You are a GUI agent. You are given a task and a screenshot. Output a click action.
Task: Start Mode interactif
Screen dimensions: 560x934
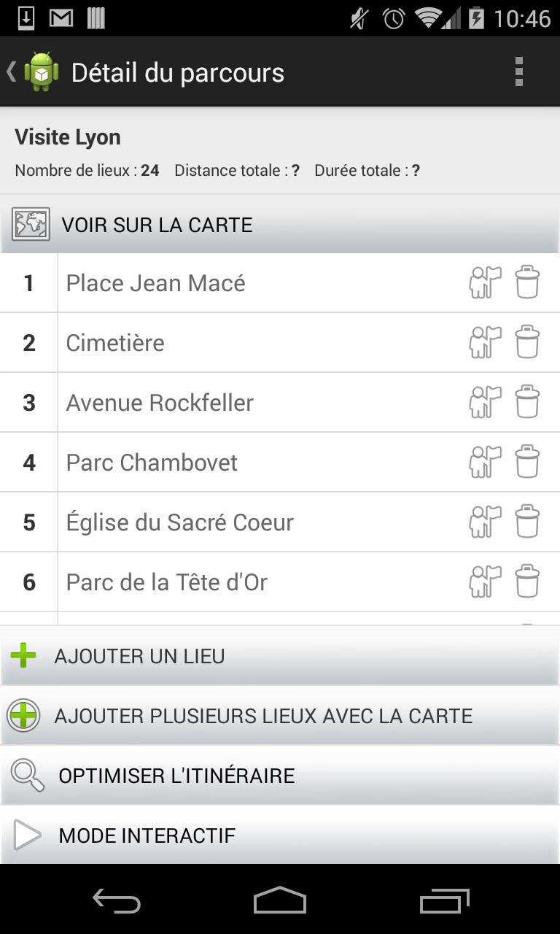click(280, 835)
